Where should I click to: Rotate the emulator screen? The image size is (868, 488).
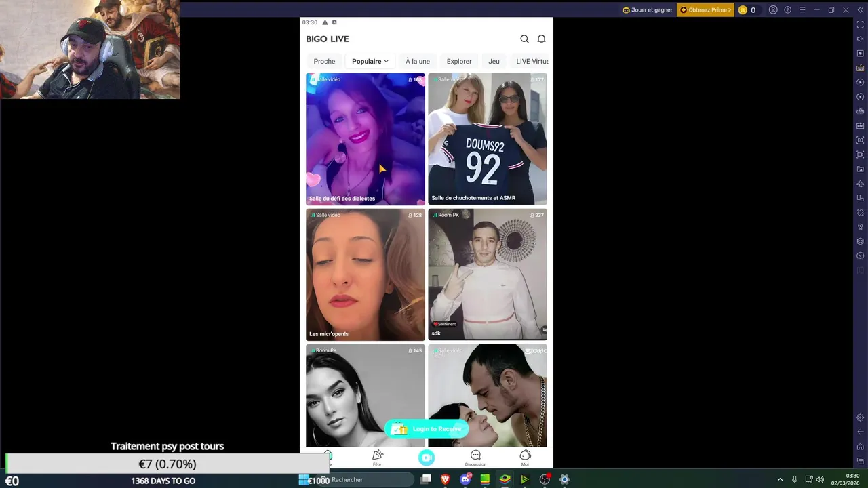tap(861, 198)
